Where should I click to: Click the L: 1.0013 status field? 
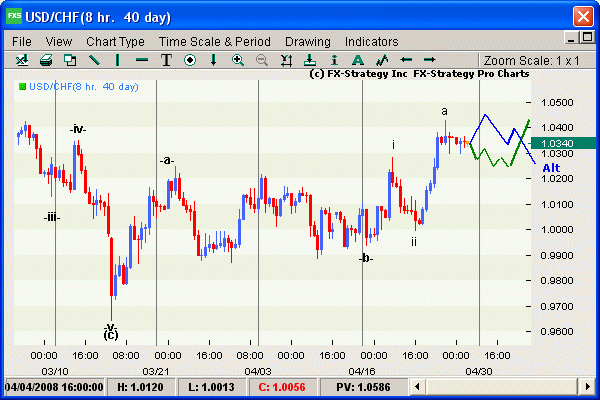(211, 387)
